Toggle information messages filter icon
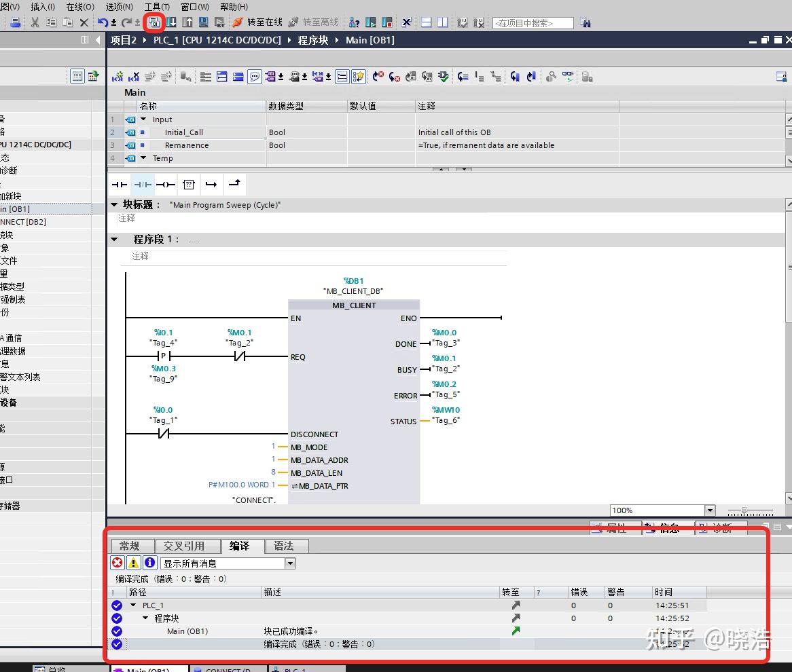Viewport: 792px width, 672px height. point(149,563)
